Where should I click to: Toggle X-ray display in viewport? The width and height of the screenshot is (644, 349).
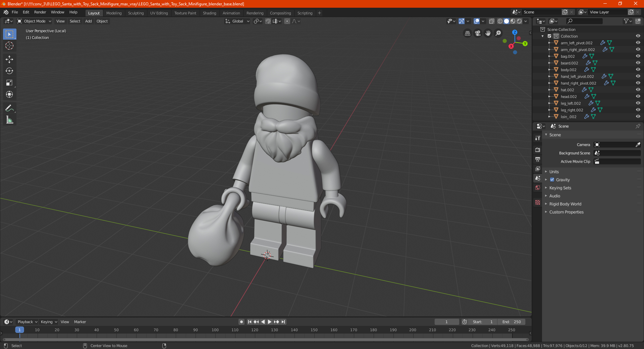tap(491, 21)
